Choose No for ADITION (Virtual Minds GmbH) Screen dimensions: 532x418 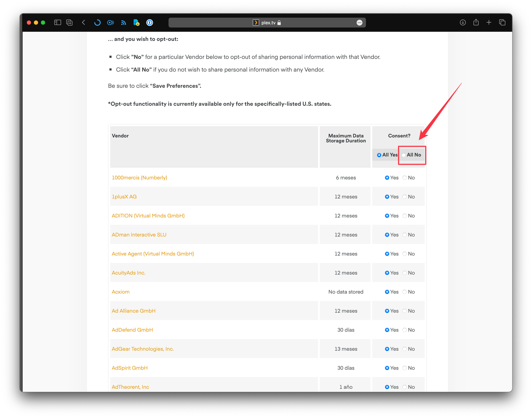(405, 216)
